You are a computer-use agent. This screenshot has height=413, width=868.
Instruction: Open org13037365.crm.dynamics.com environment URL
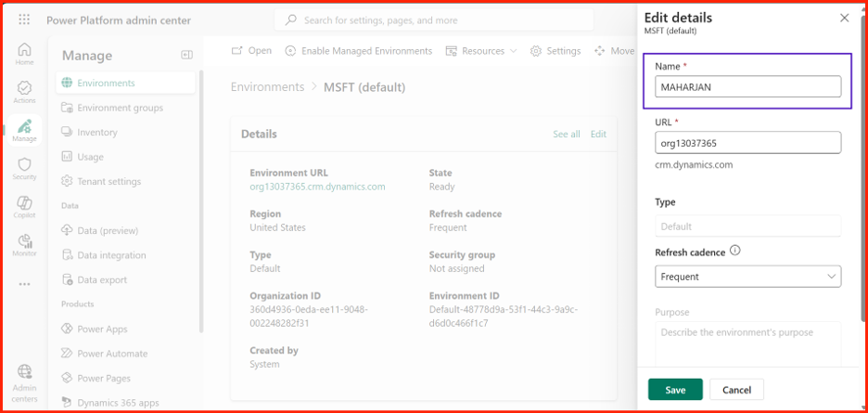tap(317, 187)
